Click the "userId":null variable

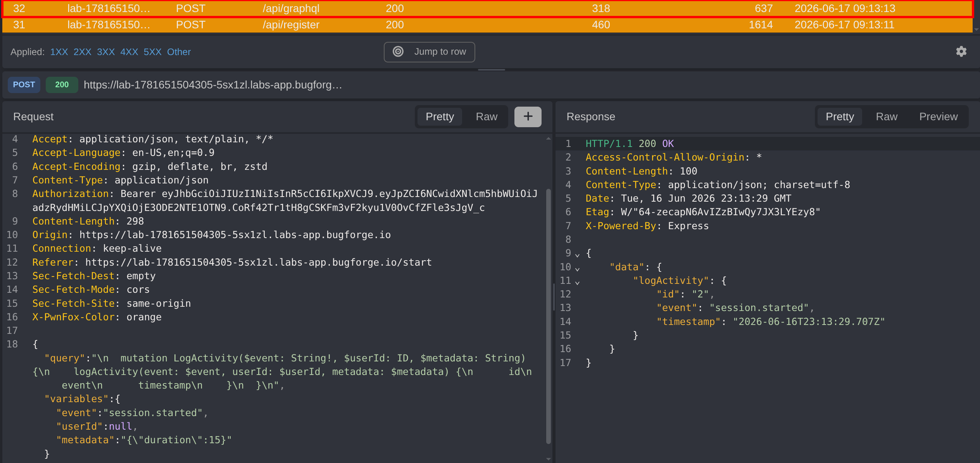tap(96, 427)
